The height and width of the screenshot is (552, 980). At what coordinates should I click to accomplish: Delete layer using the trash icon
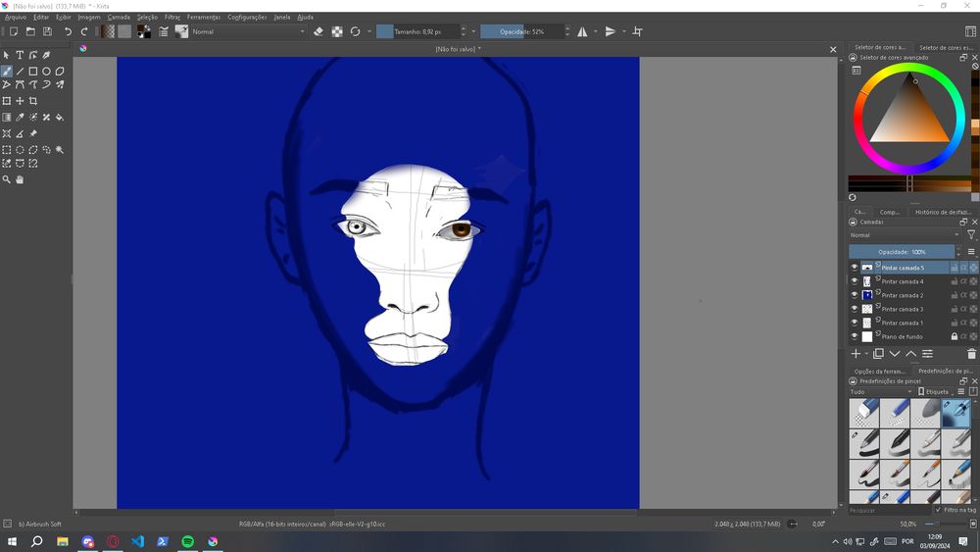tap(971, 354)
